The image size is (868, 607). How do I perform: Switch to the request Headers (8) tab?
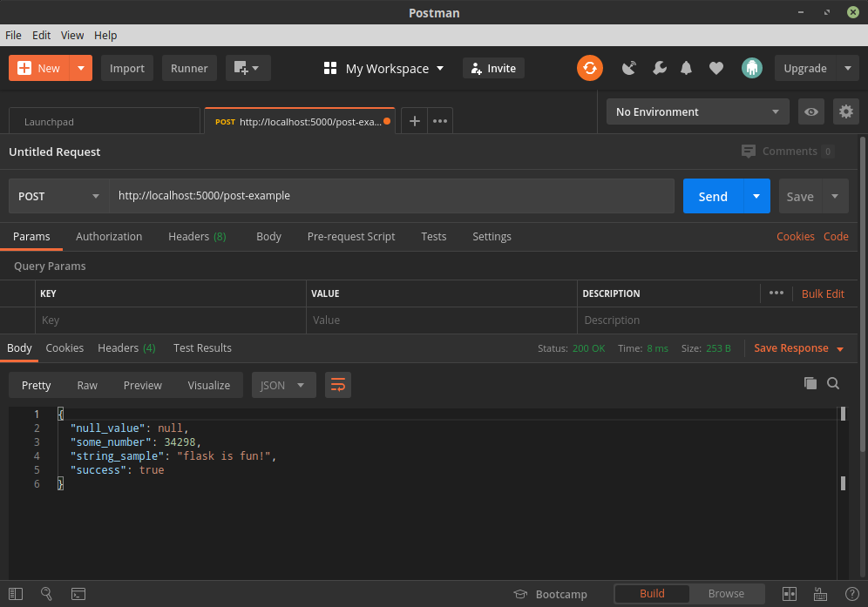coord(197,236)
